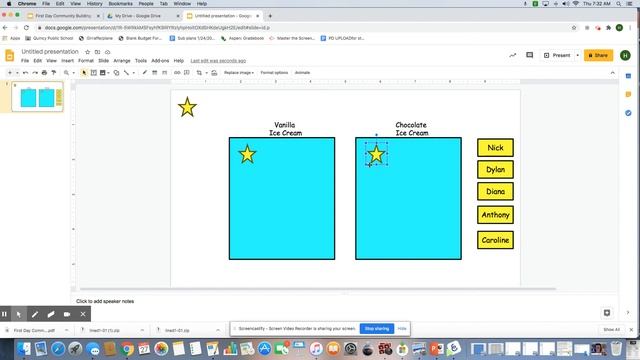Expand options for First Day Comm pdf download
This screenshot has height=360, width=640.
[67, 330]
